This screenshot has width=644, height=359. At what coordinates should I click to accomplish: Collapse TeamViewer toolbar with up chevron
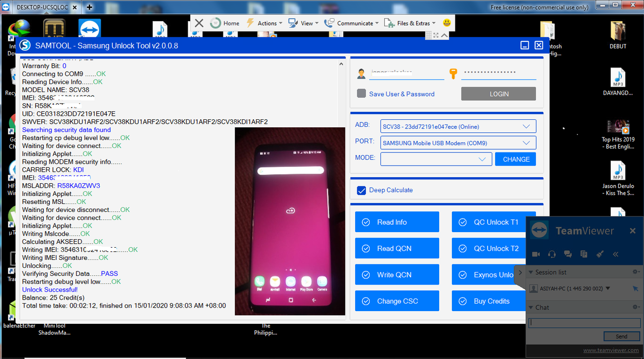(x=444, y=35)
